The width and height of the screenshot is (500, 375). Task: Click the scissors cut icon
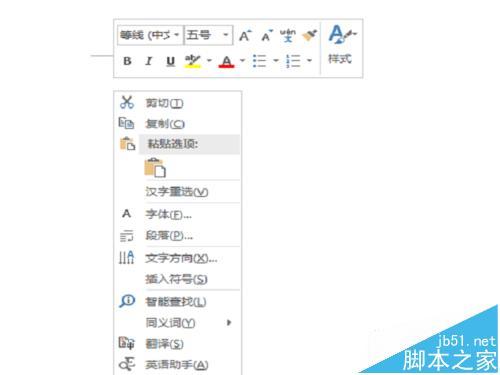pyautogui.click(x=127, y=102)
